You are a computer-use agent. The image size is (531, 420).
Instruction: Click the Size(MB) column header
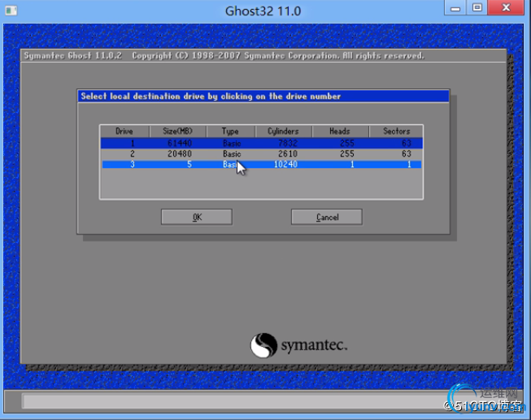[x=178, y=132]
